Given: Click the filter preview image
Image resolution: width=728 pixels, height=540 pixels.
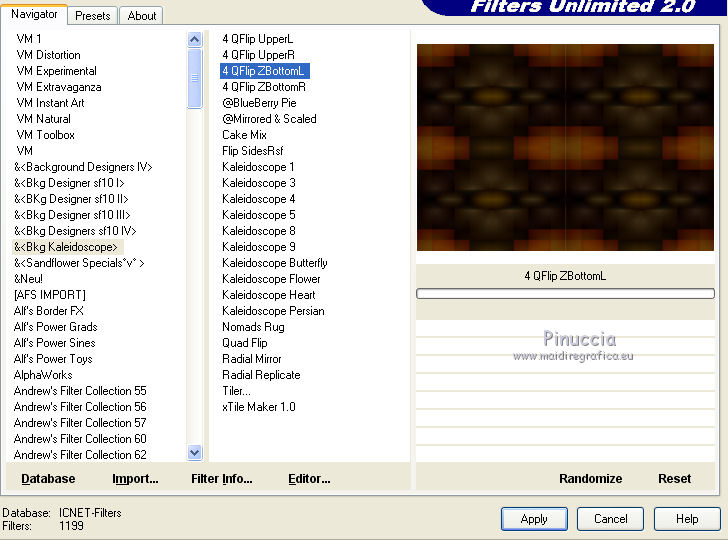Looking at the screenshot, I should 565,147.
